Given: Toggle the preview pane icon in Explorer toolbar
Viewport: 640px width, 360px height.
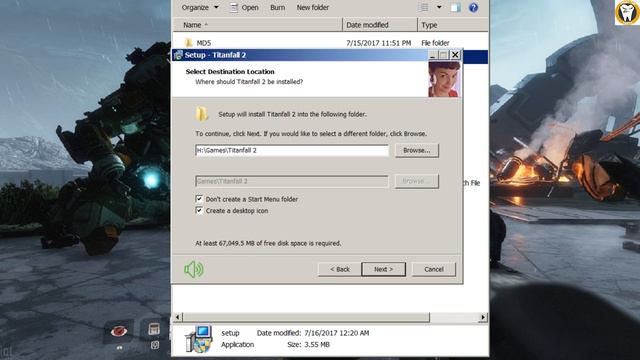Looking at the screenshot, I should point(456,7).
